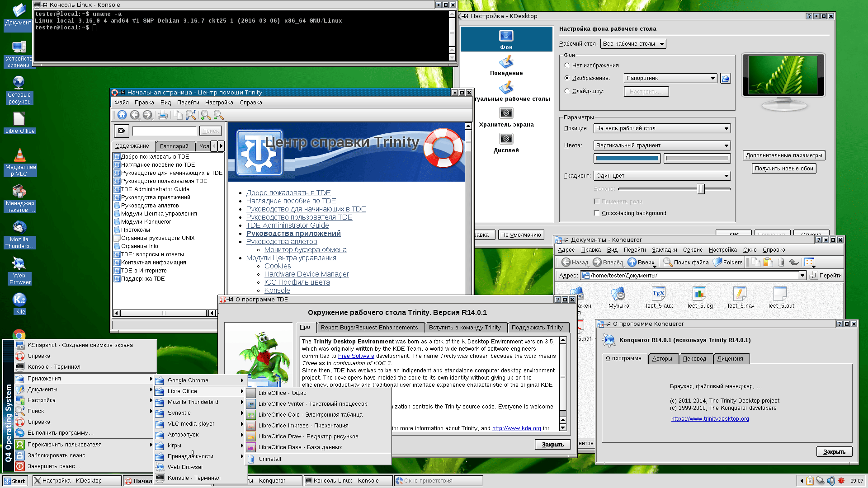Open Kile desktop icon
The width and height of the screenshot is (868, 488).
click(x=20, y=303)
